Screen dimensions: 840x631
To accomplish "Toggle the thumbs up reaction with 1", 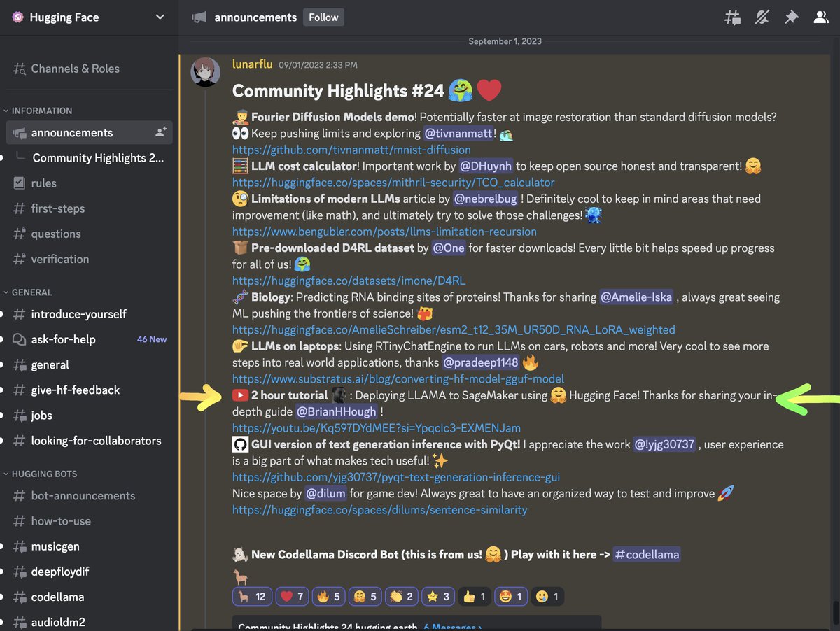I will (476, 597).
